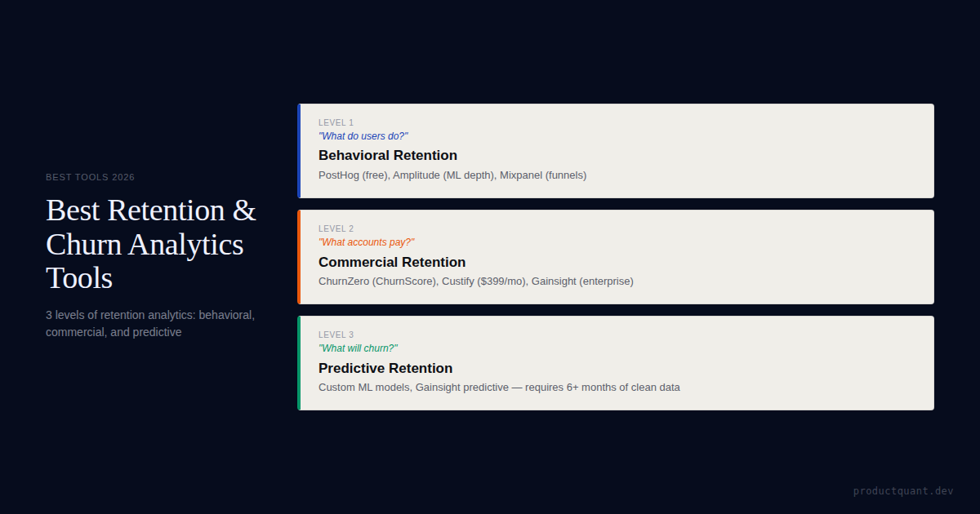Click the ChurnZero, Custify, Gainsight tools line
This screenshot has width=980, height=514.
click(x=475, y=281)
